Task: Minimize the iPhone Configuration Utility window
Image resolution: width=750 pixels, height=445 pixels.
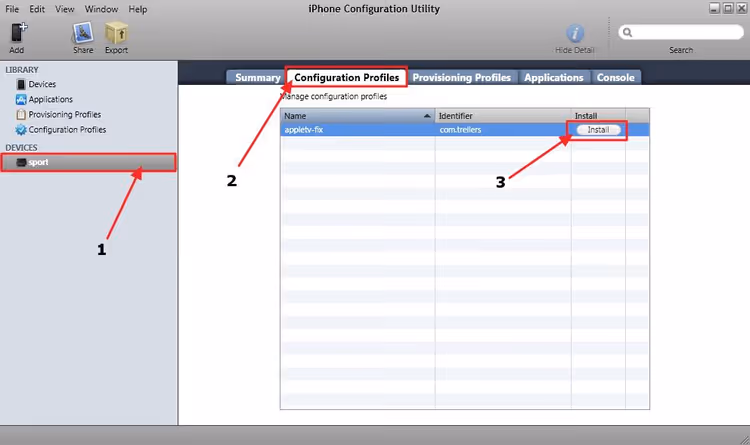Action: pyautogui.click(x=714, y=8)
